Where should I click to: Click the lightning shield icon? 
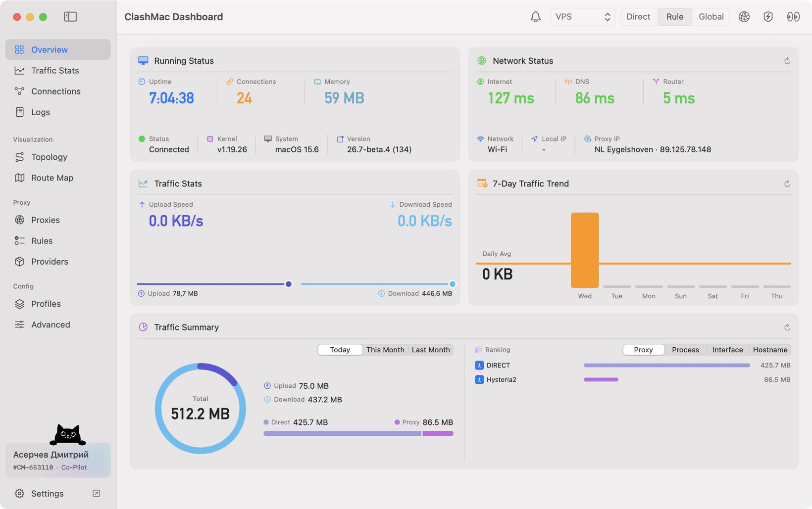768,17
